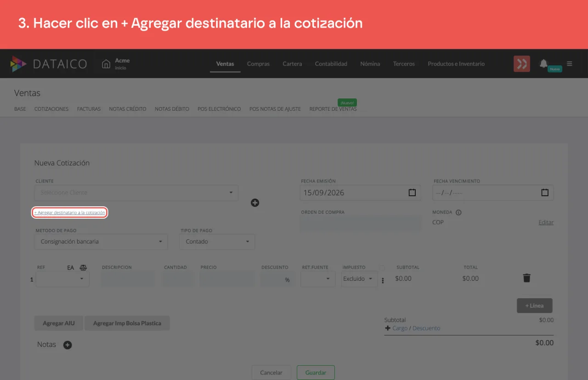Open Compras menu

coord(258,64)
